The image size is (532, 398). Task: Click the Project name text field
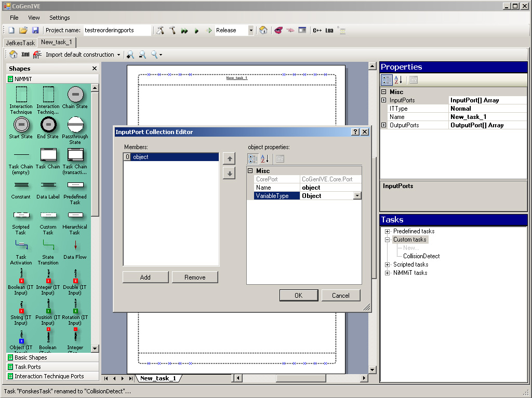(x=117, y=31)
